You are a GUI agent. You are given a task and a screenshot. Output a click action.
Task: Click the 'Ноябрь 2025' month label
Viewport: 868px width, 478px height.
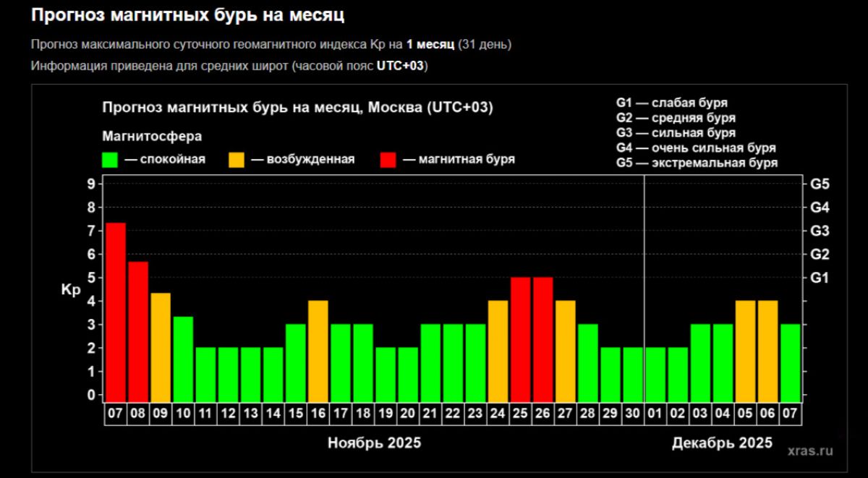click(374, 443)
